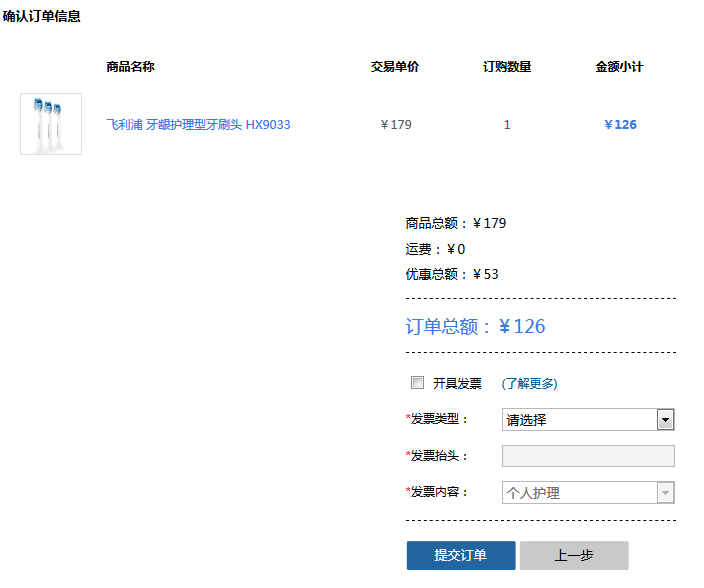This screenshot has width=704, height=588.
Task: Select the order quantity 1 cell
Action: pyautogui.click(x=507, y=124)
